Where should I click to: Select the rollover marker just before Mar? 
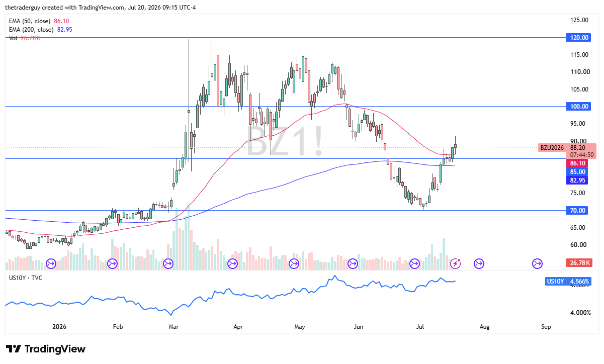click(168, 263)
